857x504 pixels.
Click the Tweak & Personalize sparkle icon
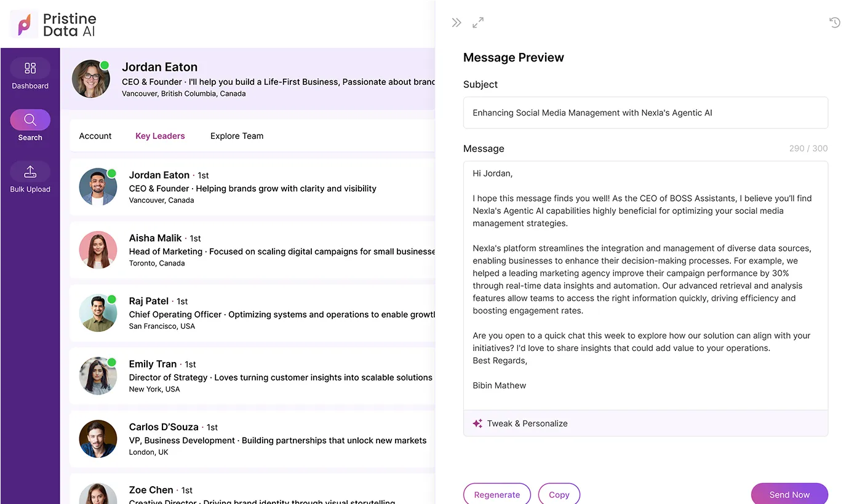click(477, 423)
